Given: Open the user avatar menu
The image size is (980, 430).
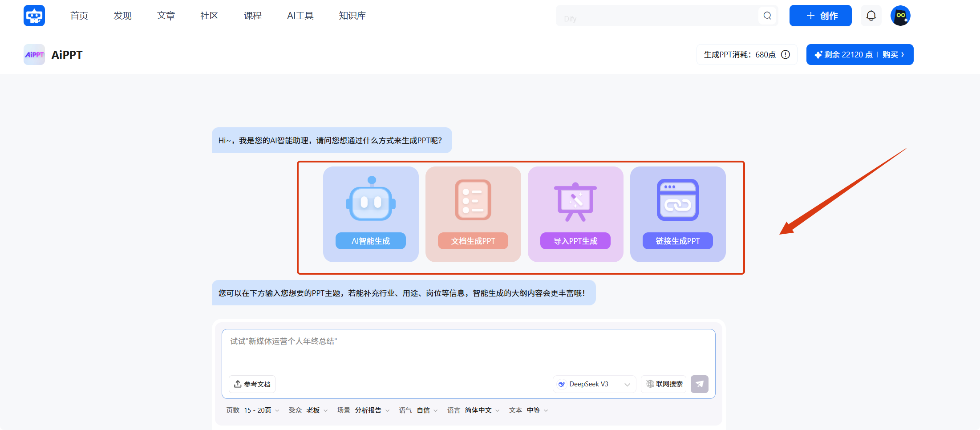Looking at the screenshot, I should 900,15.
